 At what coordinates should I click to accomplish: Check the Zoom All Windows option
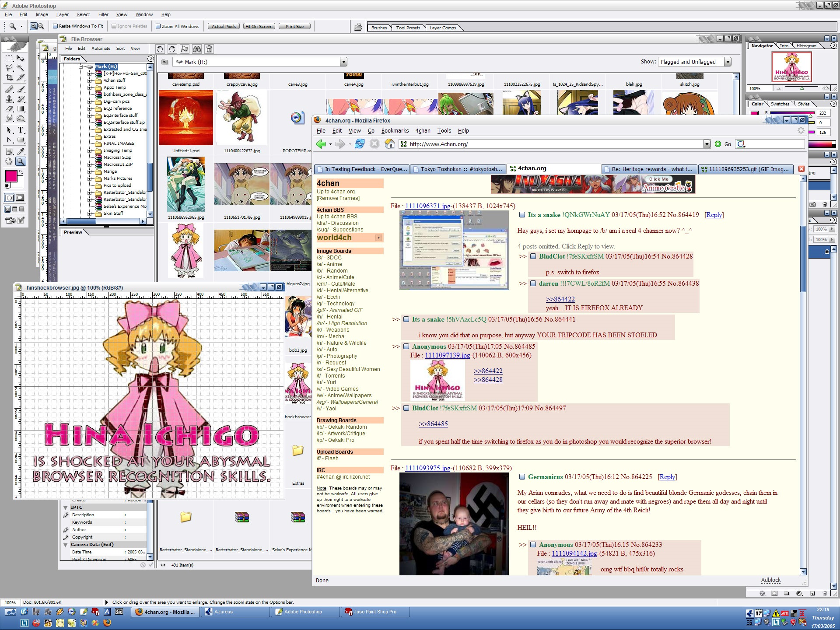(158, 26)
